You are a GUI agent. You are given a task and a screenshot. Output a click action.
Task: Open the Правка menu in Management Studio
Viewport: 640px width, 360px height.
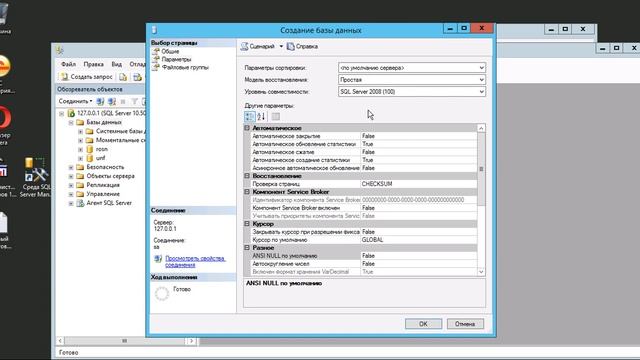click(x=93, y=64)
